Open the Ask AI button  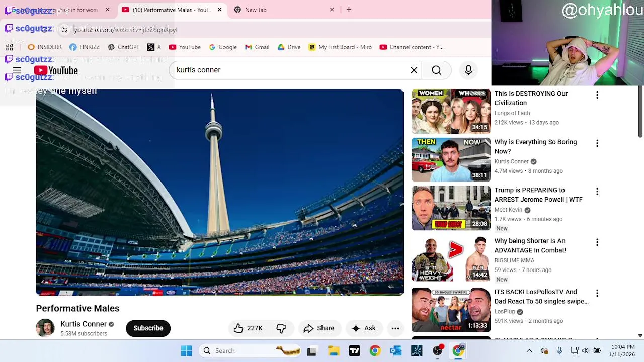[364, 328]
